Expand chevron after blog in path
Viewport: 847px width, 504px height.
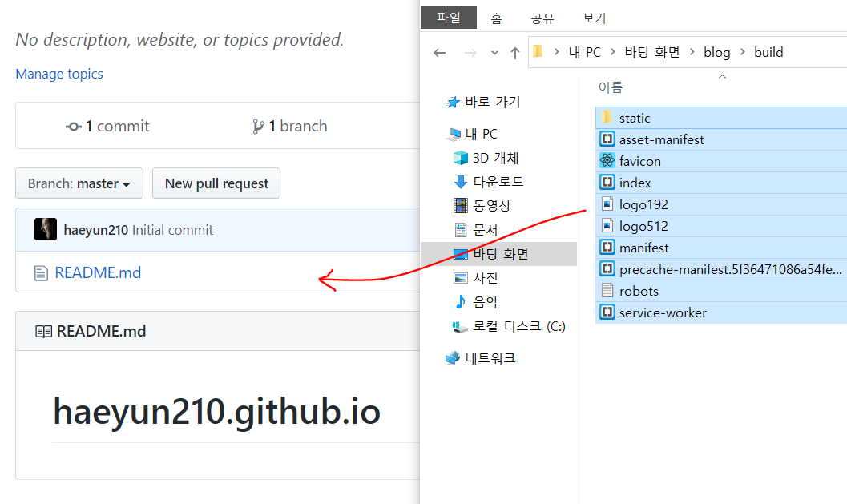[742, 52]
